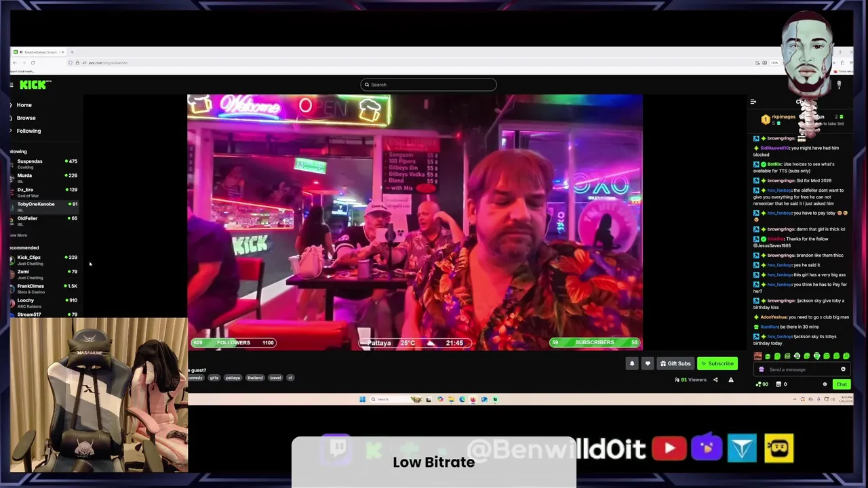Select the irl stream tag
Screen dimensions: 868x488
(x=290, y=378)
